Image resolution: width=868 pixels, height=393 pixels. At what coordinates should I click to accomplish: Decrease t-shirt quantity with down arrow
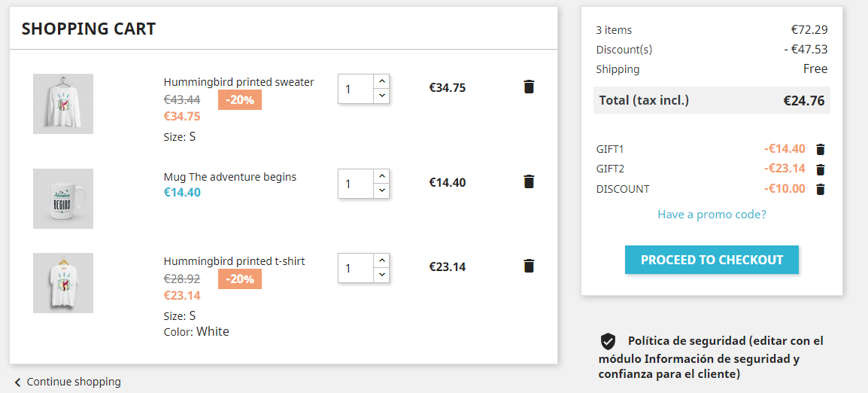[x=382, y=275]
